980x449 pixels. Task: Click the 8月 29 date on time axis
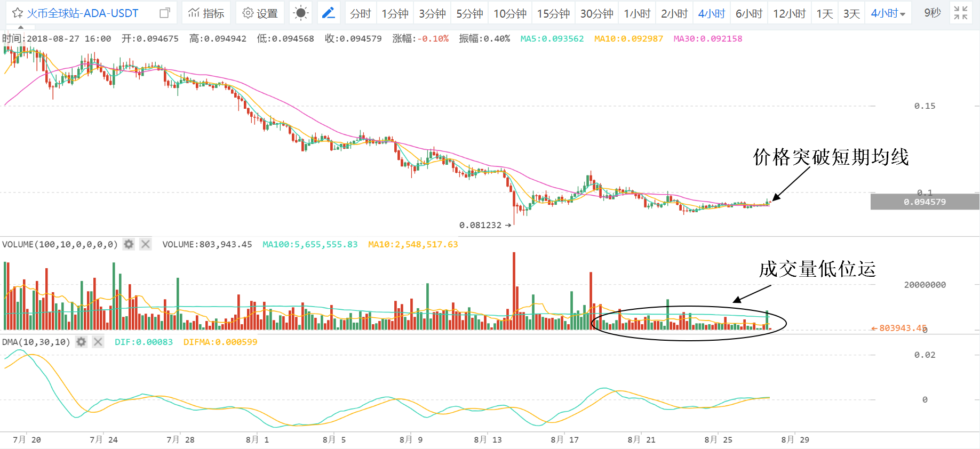[x=795, y=439]
